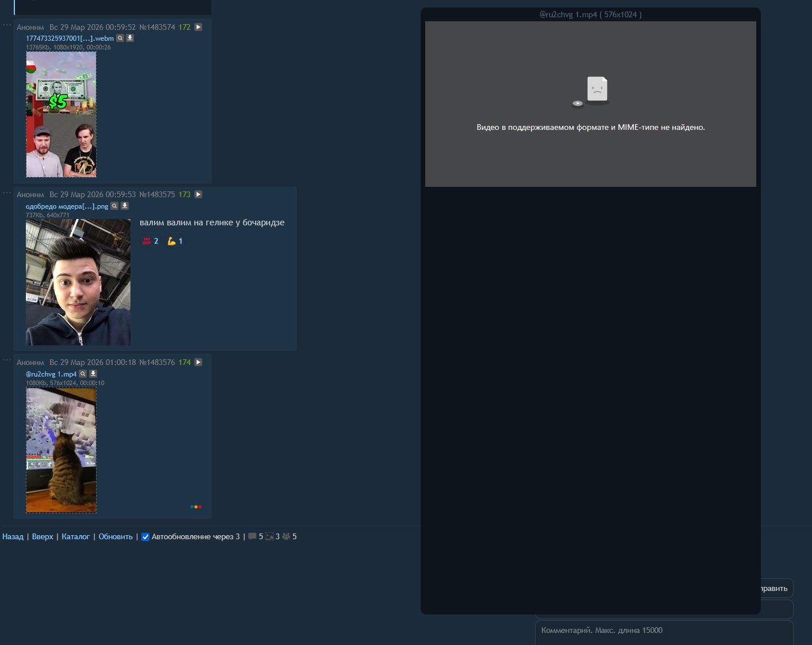Click the search icon next to the .webm file
The width and height of the screenshot is (812, 645).
tap(120, 38)
